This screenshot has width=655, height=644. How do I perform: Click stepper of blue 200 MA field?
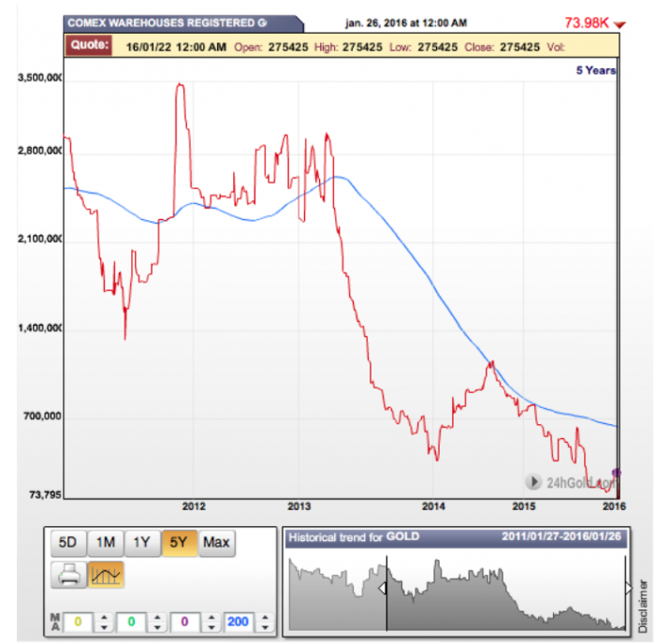265,621
